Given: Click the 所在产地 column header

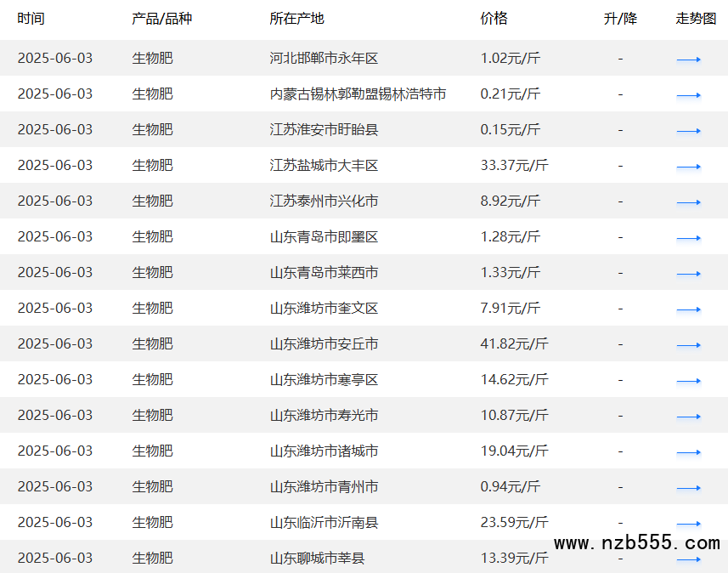Looking at the screenshot, I should click(x=296, y=19).
